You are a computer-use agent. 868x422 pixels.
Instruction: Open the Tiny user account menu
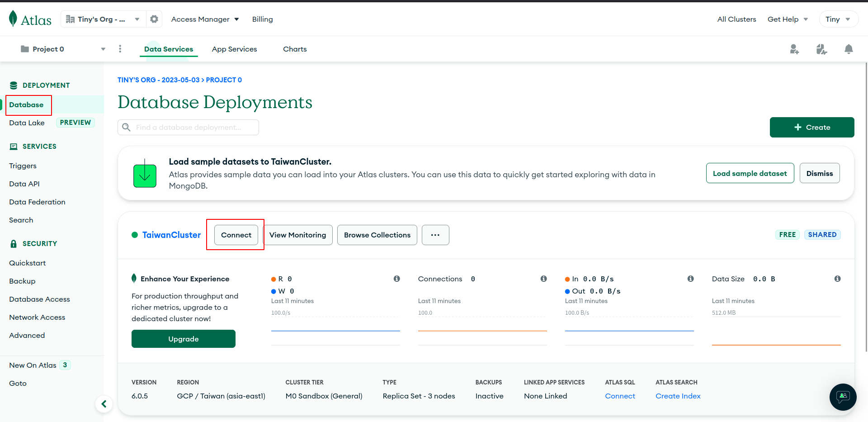pos(838,19)
